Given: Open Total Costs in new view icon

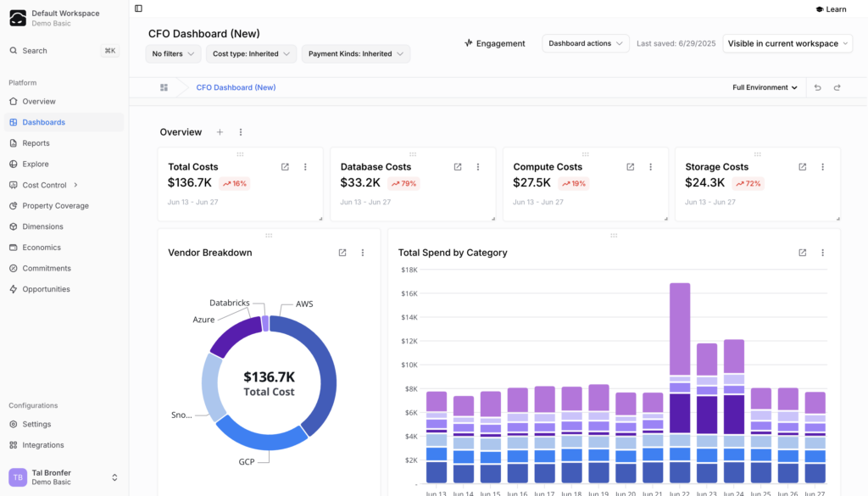Looking at the screenshot, I should click(285, 167).
